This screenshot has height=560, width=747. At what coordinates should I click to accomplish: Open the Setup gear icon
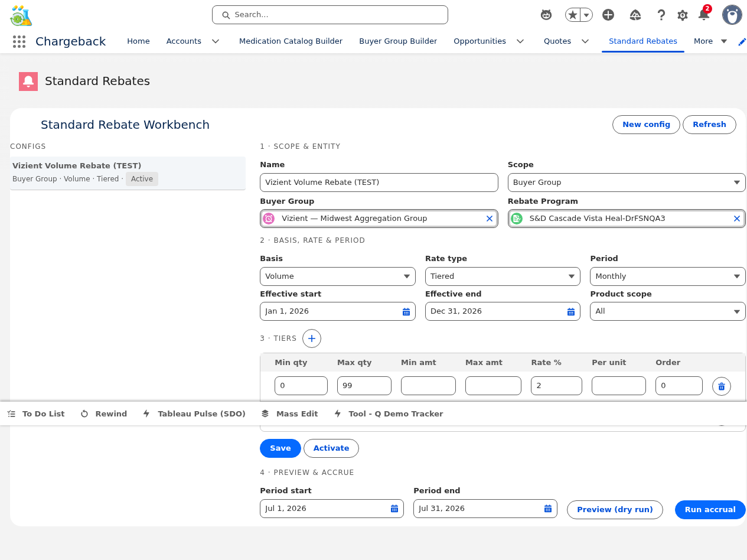point(683,15)
